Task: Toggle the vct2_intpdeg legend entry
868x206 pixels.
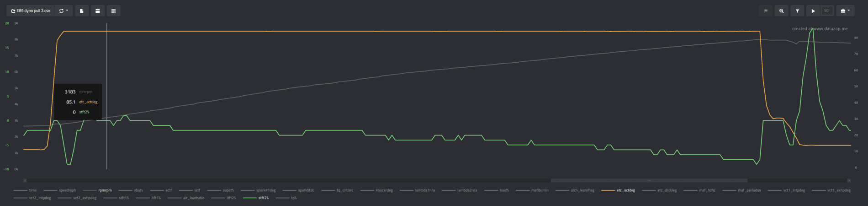Action: (x=32, y=198)
